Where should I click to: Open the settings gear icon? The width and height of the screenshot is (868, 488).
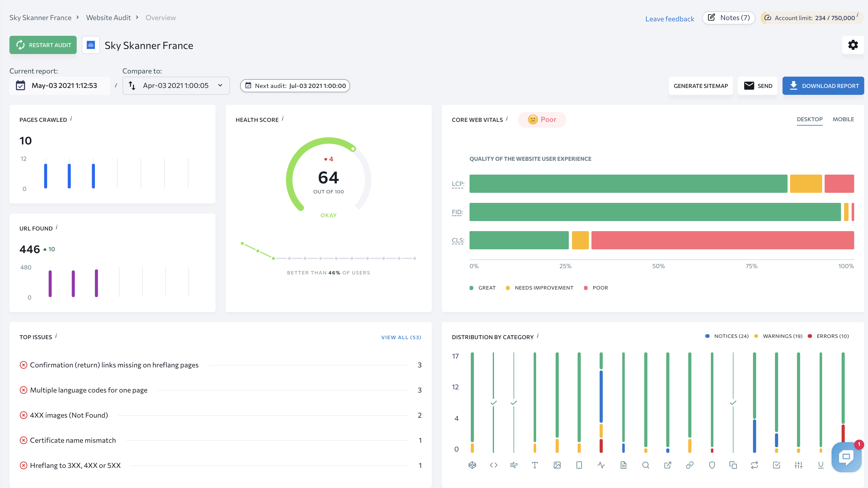click(853, 45)
